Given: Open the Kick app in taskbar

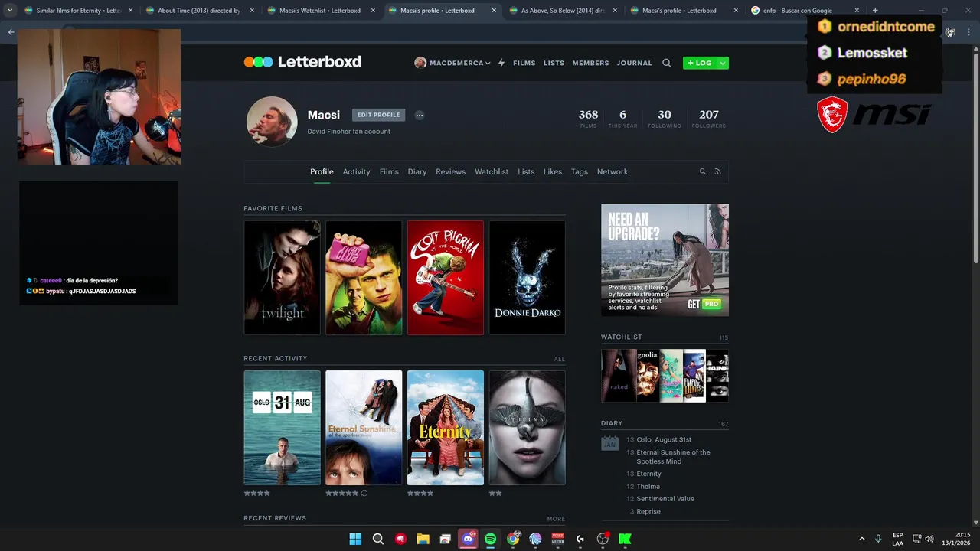Looking at the screenshot, I should tap(626, 539).
